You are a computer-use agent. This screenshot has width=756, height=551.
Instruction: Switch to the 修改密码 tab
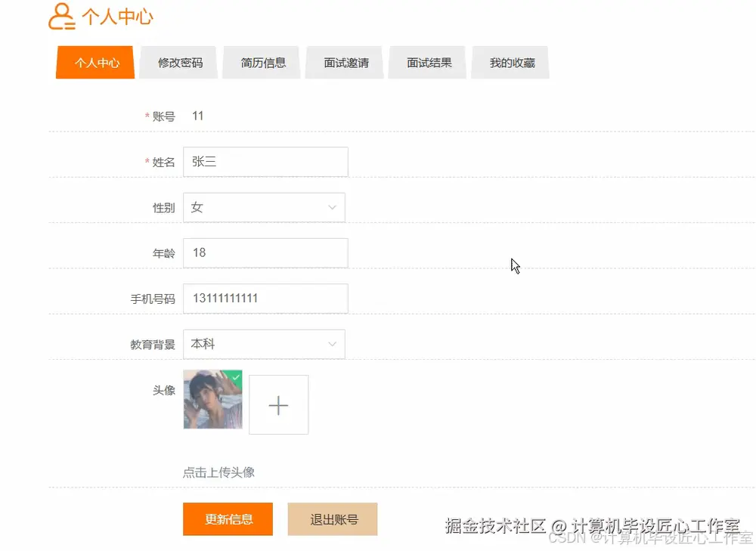tap(178, 63)
